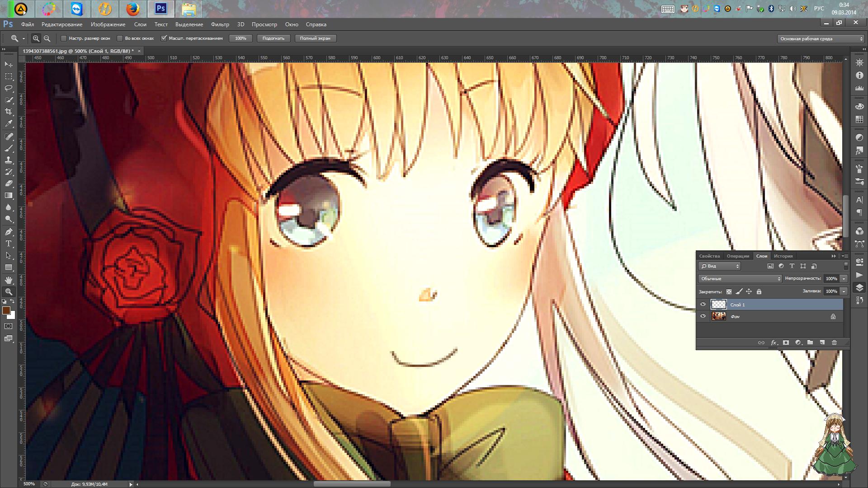Select the Type tool

(9, 244)
